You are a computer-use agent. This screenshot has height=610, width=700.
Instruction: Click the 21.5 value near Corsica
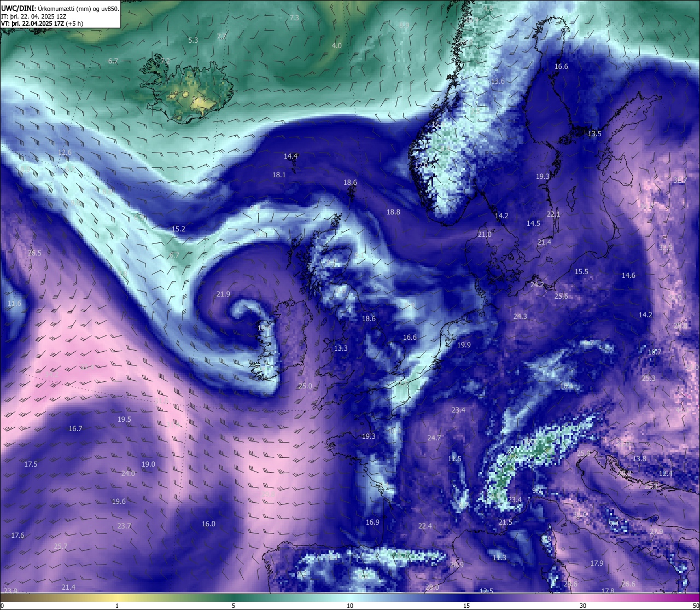point(505,522)
